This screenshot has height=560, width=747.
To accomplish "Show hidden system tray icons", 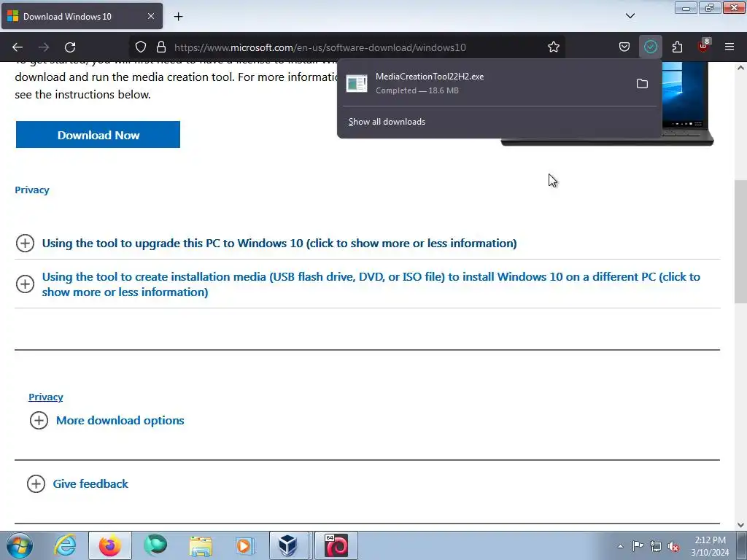I will click(620, 546).
